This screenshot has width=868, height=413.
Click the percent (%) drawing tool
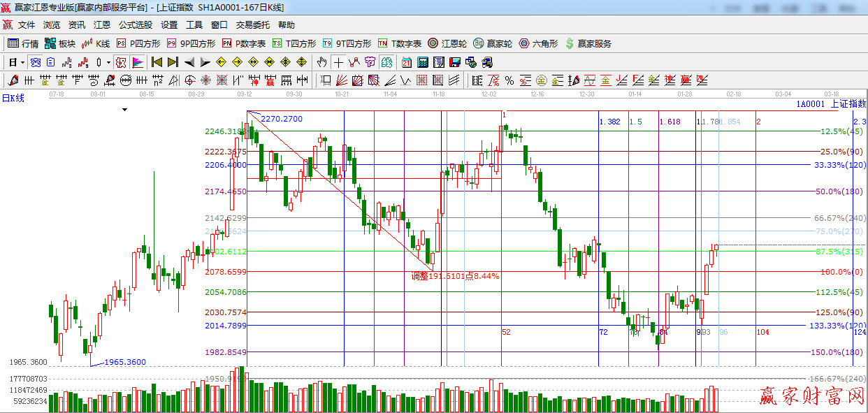[509, 80]
